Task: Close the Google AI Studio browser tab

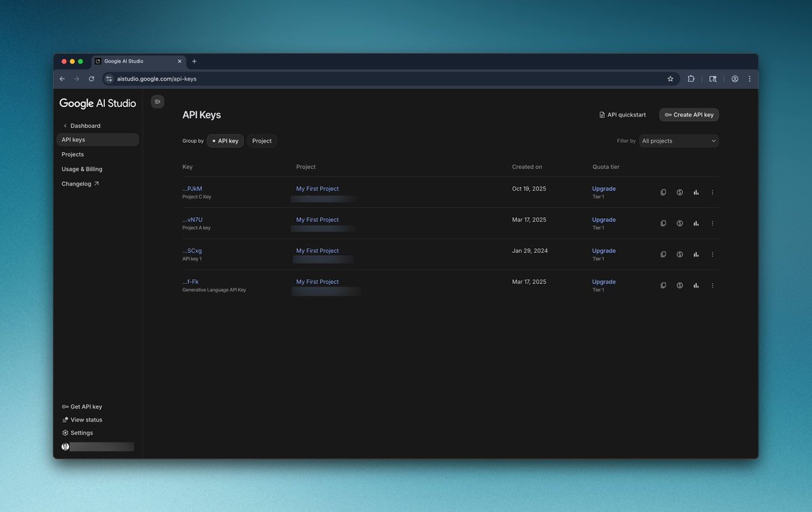Action: [x=179, y=61]
